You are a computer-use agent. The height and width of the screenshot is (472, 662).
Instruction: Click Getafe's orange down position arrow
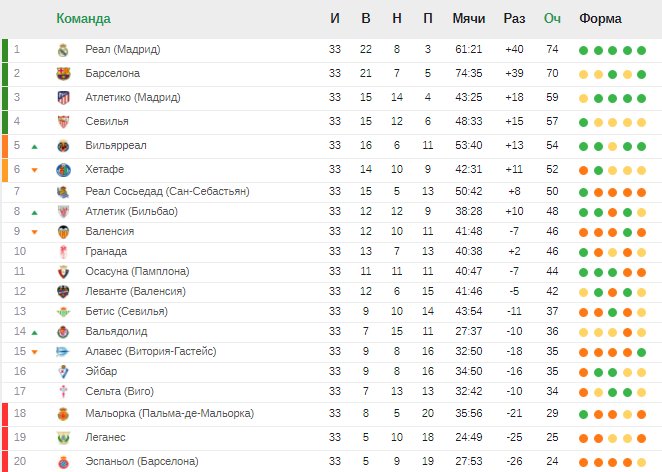point(35,170)
